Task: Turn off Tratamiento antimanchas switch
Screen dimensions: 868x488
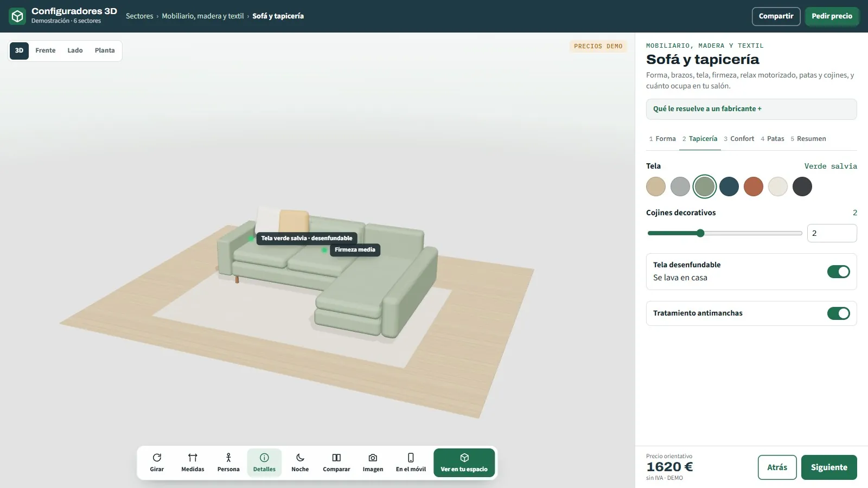Action: click(839, 313)
